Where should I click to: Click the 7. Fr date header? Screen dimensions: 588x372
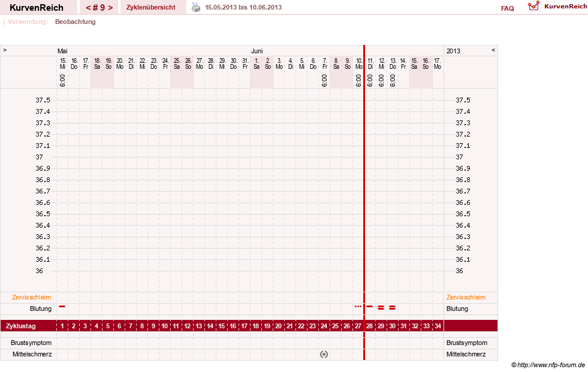[x=325, y=63]
